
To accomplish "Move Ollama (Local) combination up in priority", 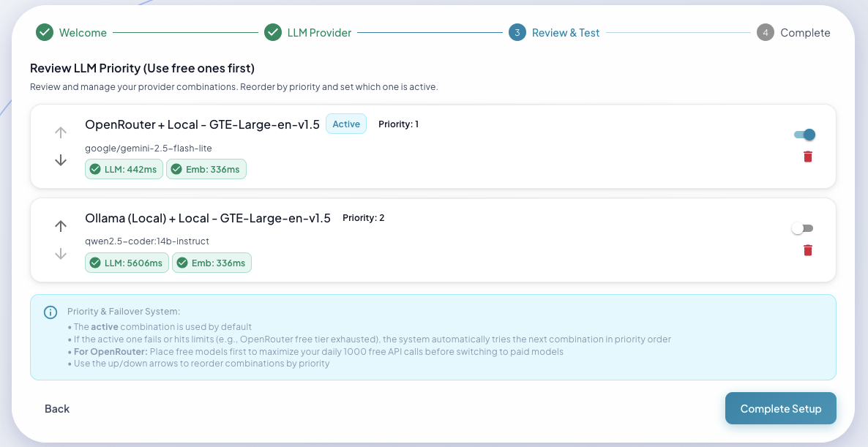I will point(60,226).
